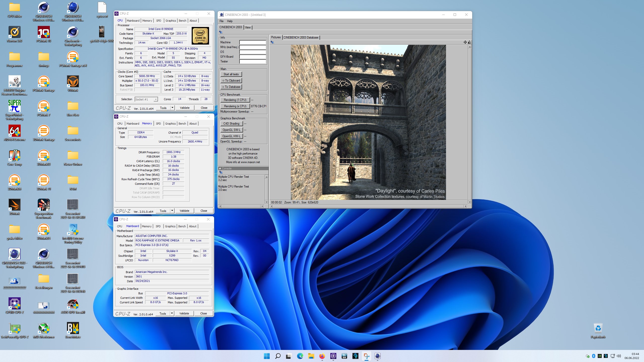The width and height of the screenshot is (644, 362).
Task: Click the MHz (real freq.) input field
Action: pos(253,47)
